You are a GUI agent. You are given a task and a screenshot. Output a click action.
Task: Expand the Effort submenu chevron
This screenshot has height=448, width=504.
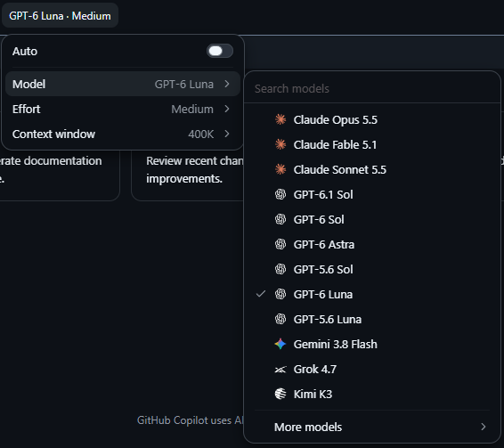pos(227,109)
